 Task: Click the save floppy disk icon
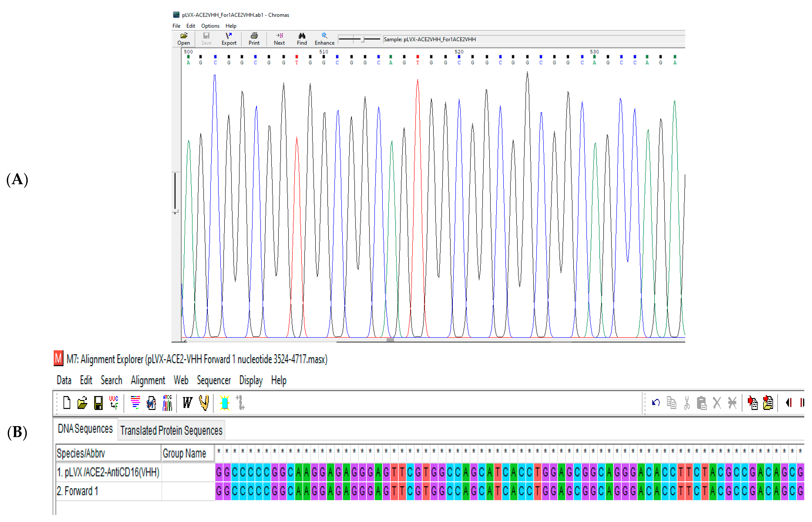click(x=98, y=403)
